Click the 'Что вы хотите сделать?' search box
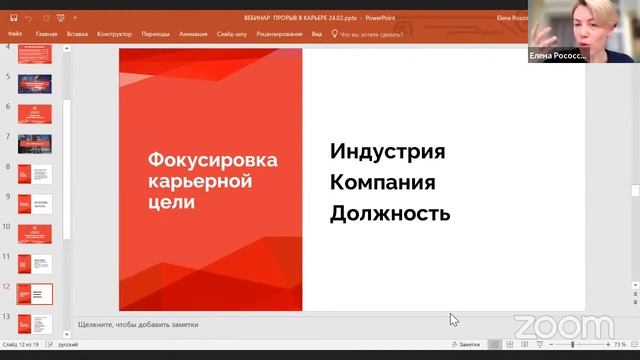640x360 pixels. pyautogui.click(x=371, y=35)
